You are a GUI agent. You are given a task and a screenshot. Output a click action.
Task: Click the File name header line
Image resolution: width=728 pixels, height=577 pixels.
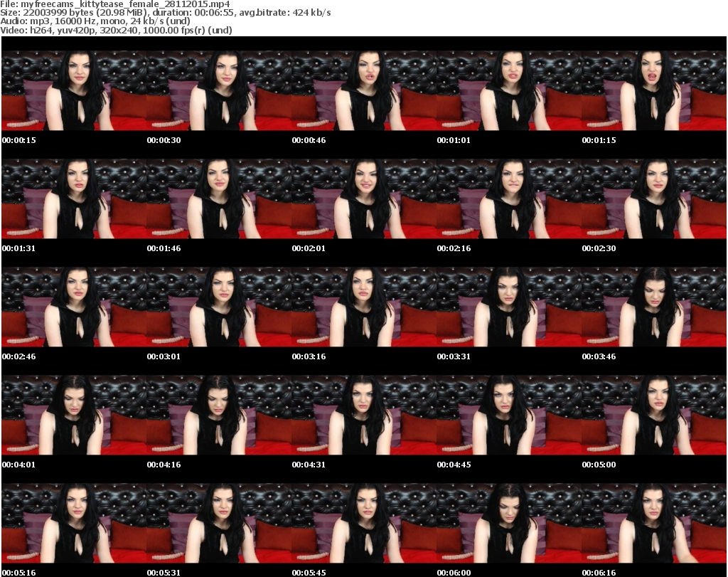[115, 4]
